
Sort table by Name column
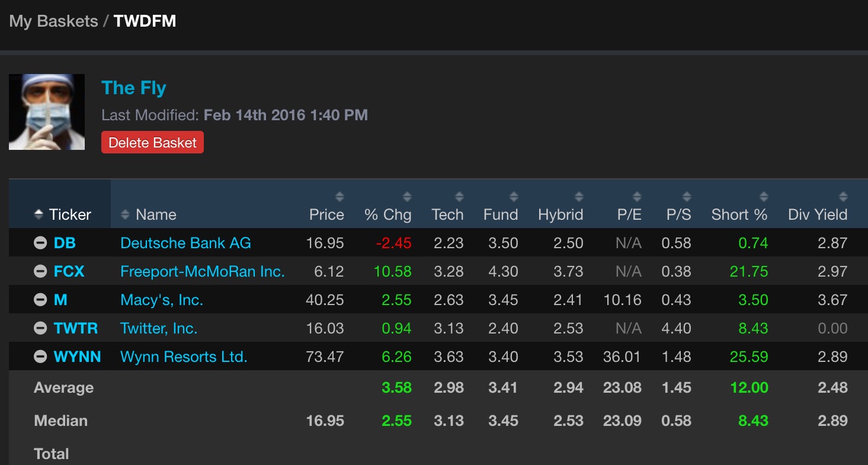pos(149,214)
